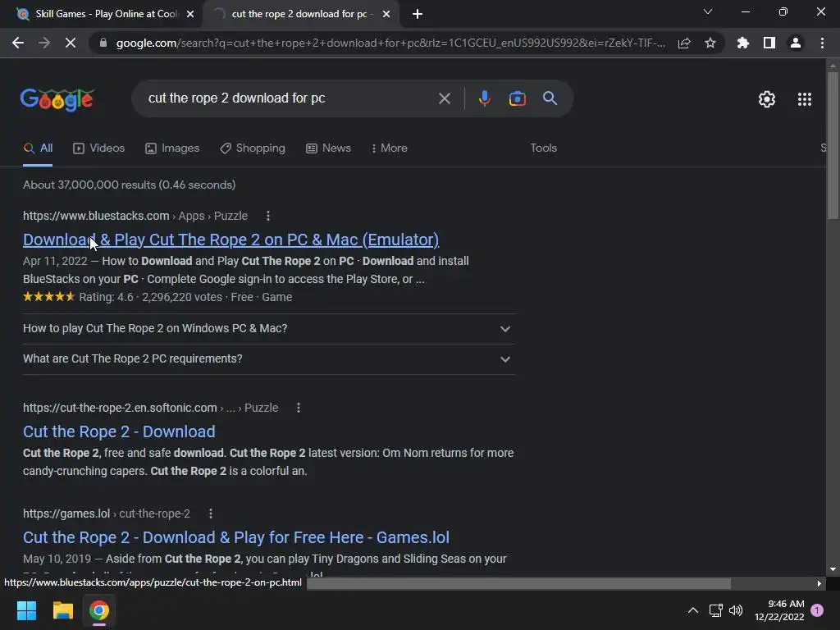Expand How to play Cut The Rope 2 question
Viewport: 840px width, 630px height.
269,328
